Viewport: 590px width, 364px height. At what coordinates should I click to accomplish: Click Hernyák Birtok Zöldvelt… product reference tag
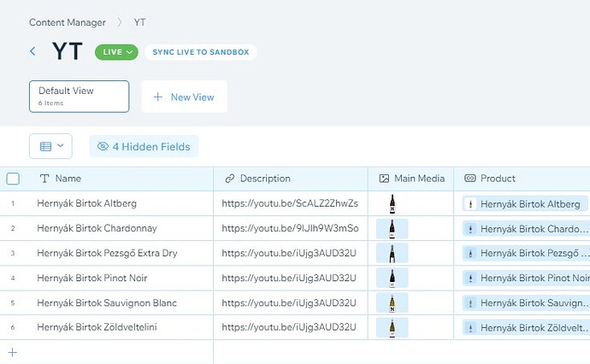coord(526,328)
